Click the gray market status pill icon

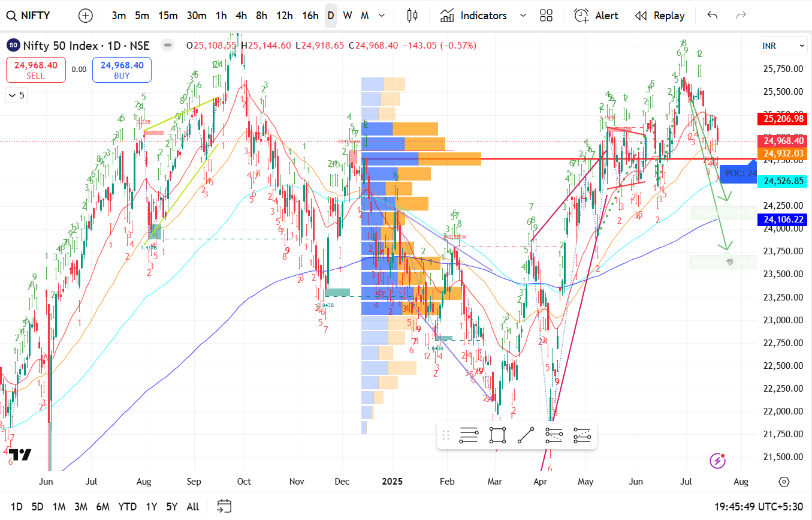click(168, 45)
